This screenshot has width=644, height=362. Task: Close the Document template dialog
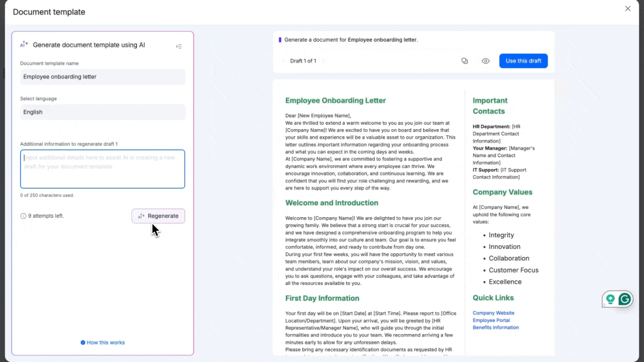point(627,9)
